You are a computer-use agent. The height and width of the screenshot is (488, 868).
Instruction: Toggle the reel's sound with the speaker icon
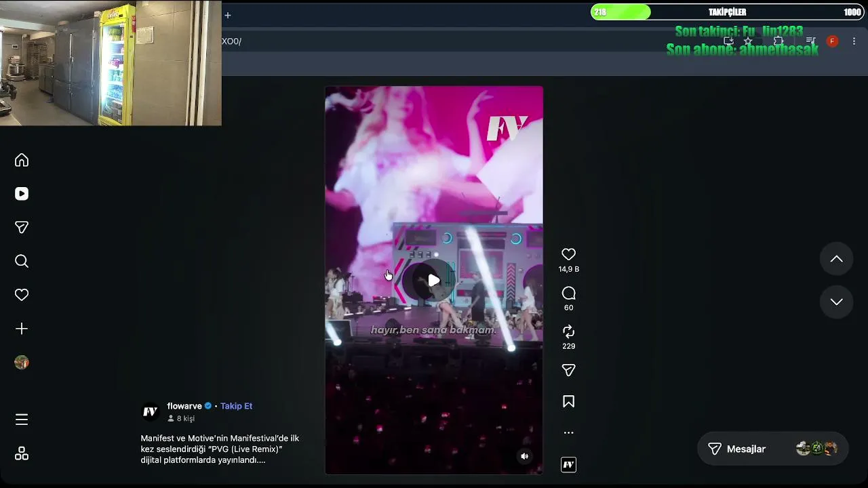click(524, 456)
